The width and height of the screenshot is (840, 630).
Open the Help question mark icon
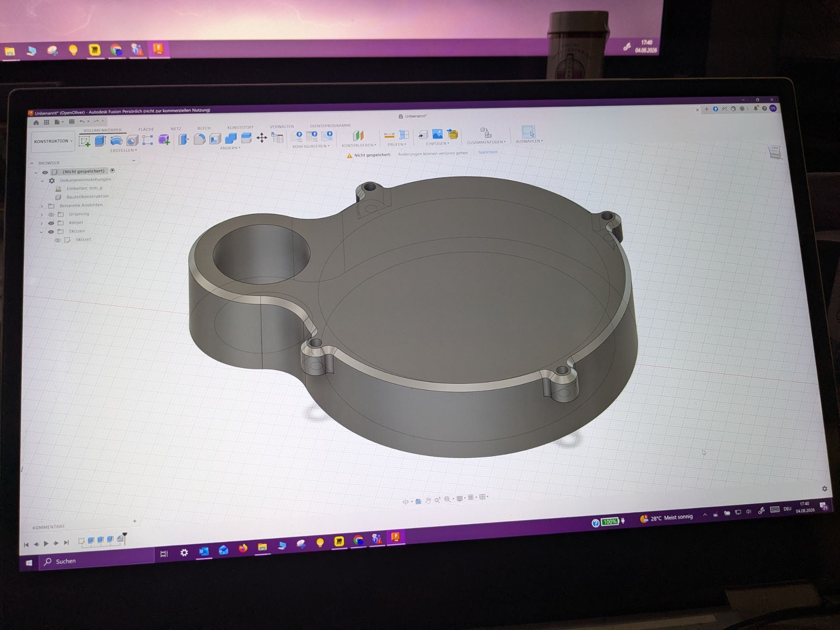tap(764, 108)
